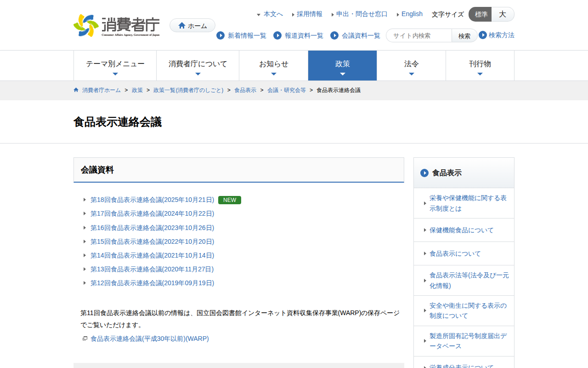The height and width of the screenshot is (368, 588).
Task: Open 報道資料一覧 page
Action: coord(304,35)
